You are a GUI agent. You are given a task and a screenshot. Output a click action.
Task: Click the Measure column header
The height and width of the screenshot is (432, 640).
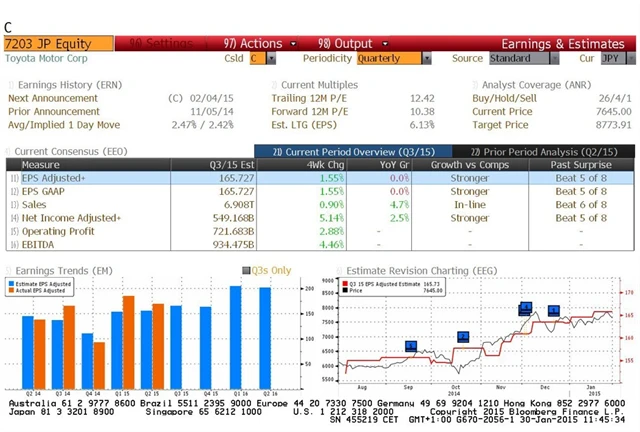pos(96,165)
